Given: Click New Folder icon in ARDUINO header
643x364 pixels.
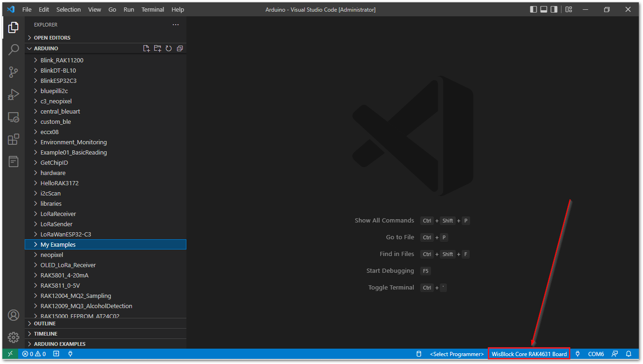Looking at the screenshot, I should click(157, 48).
